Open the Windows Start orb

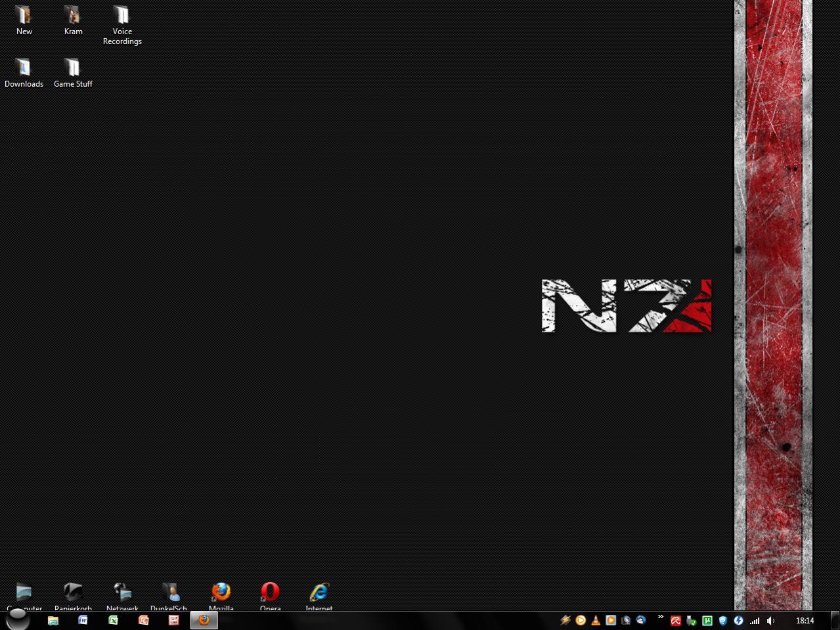point(18,619)
